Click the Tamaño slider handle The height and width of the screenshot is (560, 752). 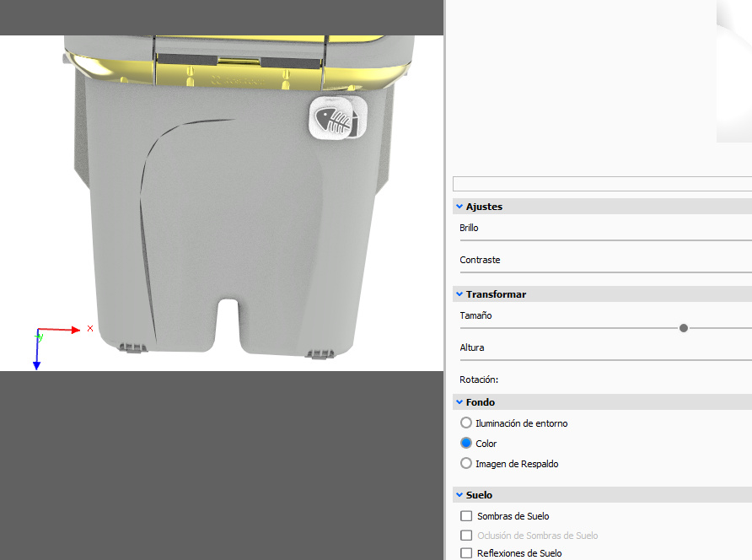click(x=684, y=328)
